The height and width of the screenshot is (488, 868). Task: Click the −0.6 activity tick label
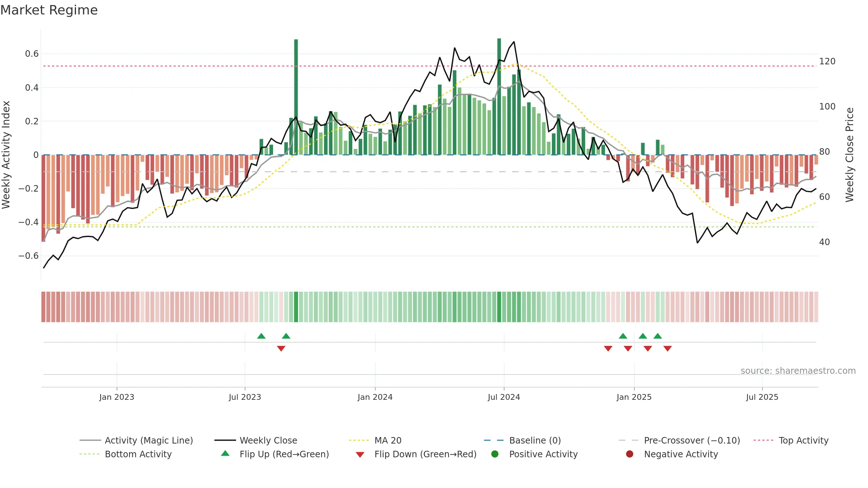[28, 256]
